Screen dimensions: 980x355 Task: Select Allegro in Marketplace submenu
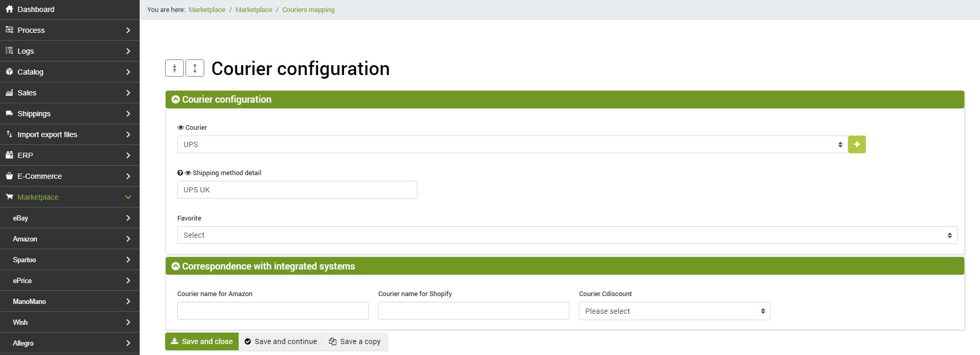70,343
